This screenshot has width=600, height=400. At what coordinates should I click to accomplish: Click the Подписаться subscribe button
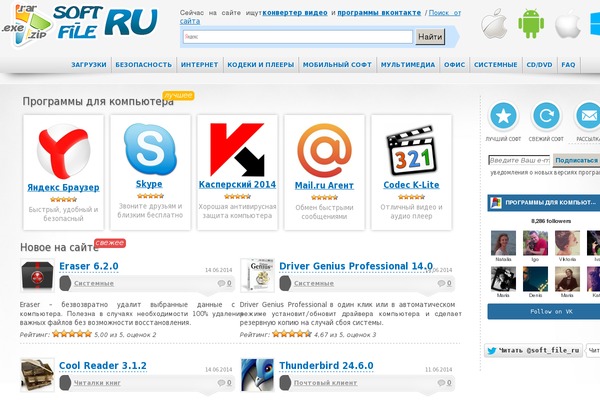[x=576, y=160]
